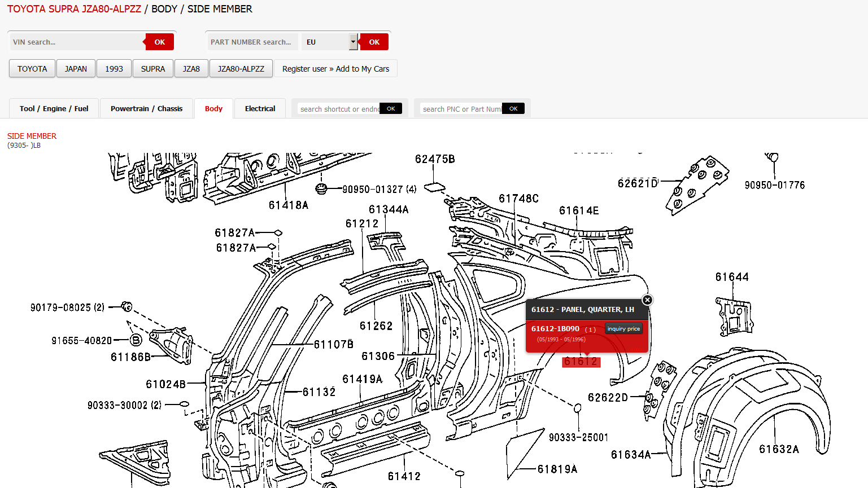Go to the 1993 year breadcrumb
Screen dimensions: 868x488
coord(114,69)
